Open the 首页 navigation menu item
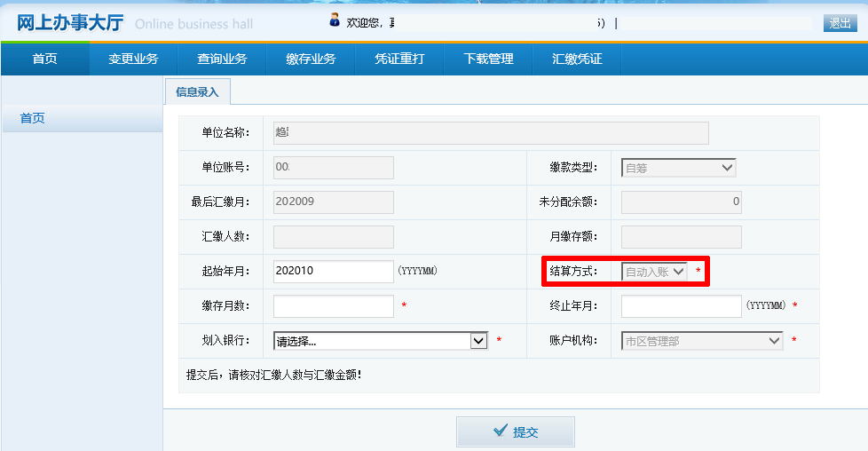This screenshot has width=868, height=451. click(45, 59)
